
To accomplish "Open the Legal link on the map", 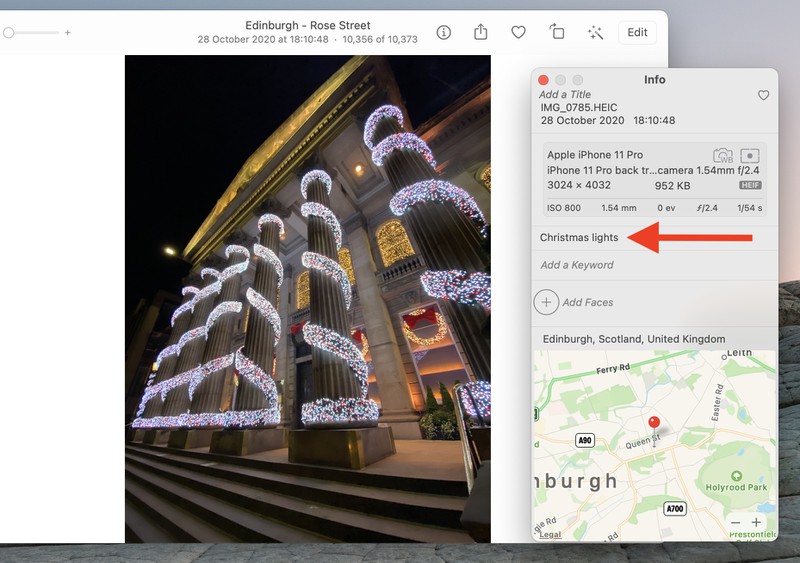I will [x=550, y=535].
